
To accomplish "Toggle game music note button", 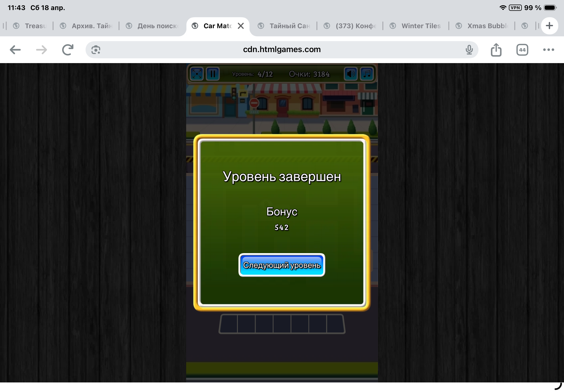I will point(367,74).
